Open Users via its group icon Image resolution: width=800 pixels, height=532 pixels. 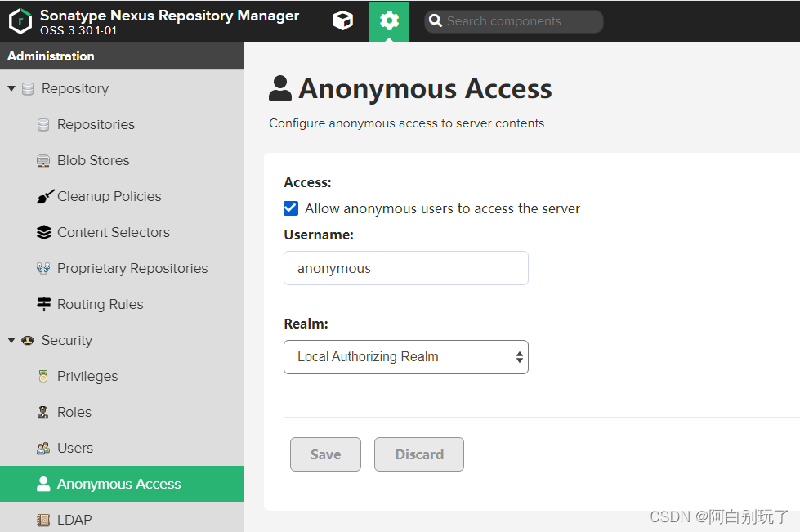(42, 448)
